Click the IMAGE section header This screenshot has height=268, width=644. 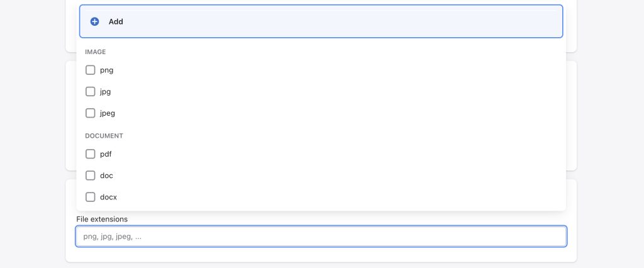[x=96, y=52]
